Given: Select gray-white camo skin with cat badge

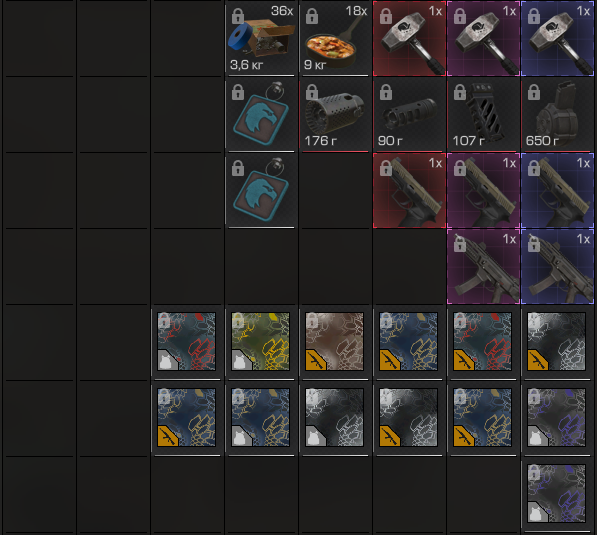Looking at the screenshot, I should [334, 417].
